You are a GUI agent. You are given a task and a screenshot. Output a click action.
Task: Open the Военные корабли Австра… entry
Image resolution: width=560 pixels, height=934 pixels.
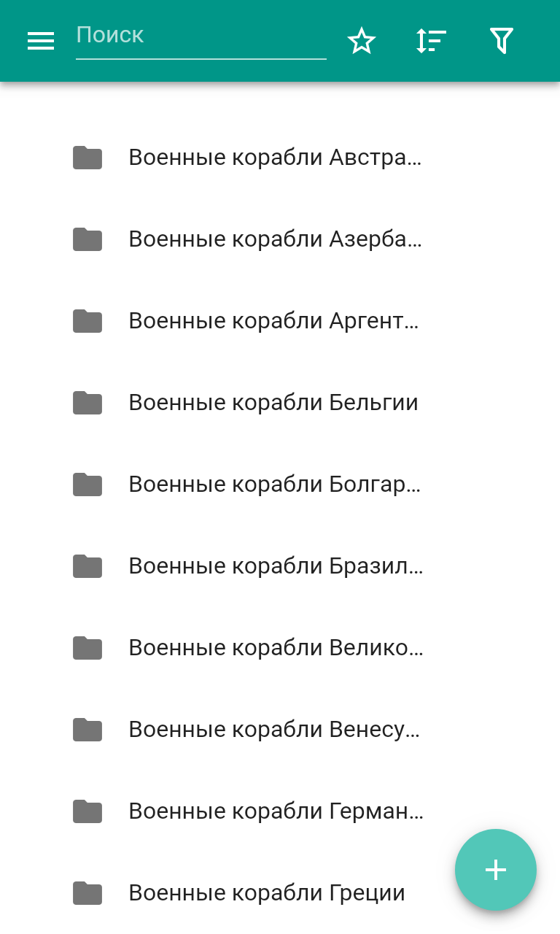[x=275, y=158]
